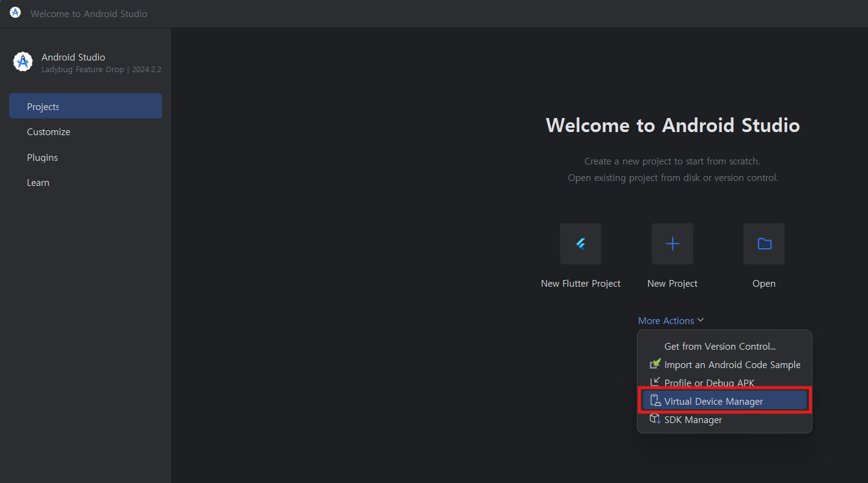Click the New Flutter Project icon tile

[581, 244]
